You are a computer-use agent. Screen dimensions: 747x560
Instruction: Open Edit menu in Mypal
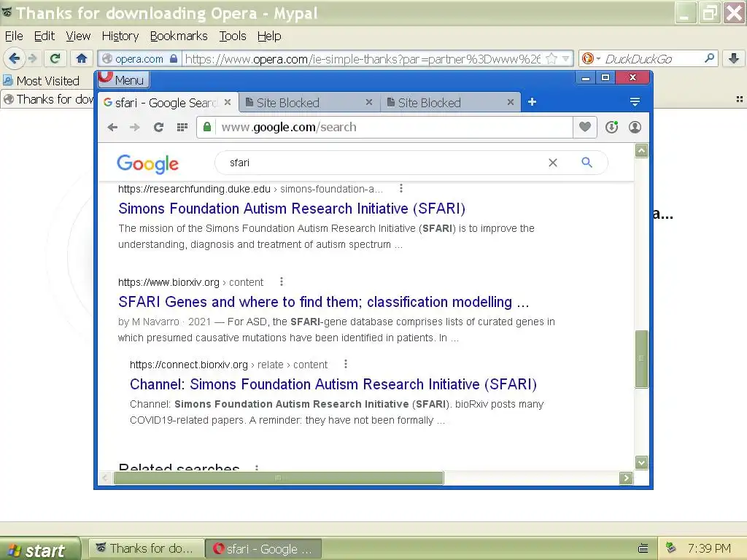coord(44,36)
